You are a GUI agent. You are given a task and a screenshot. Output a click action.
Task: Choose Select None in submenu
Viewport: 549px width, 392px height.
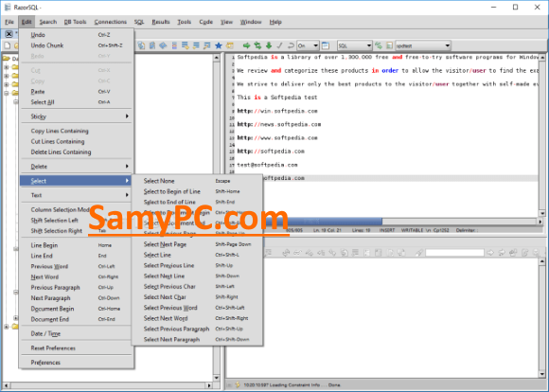197,181
